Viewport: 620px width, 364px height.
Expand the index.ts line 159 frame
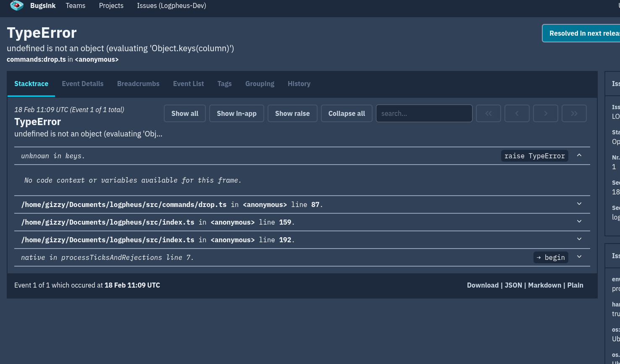pyautogui.click(x=579, y=222)
